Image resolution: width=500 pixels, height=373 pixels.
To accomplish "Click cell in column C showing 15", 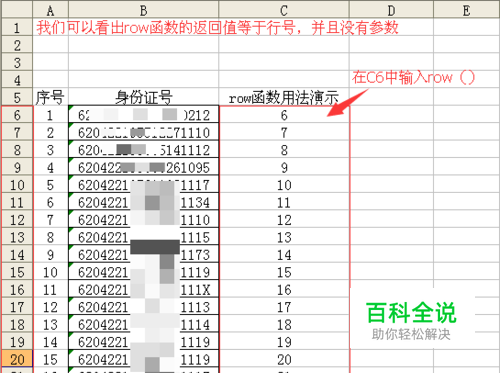I will pos(284,272).
